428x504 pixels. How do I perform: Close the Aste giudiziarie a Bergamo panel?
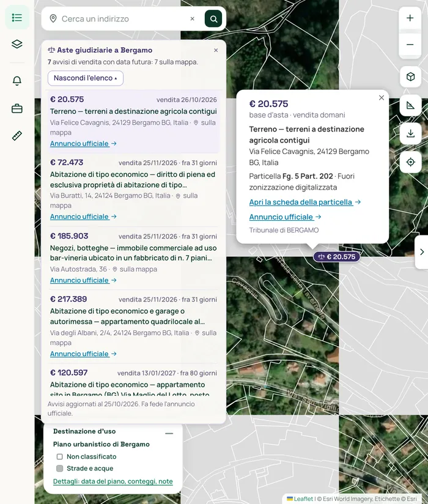[216, 50]
